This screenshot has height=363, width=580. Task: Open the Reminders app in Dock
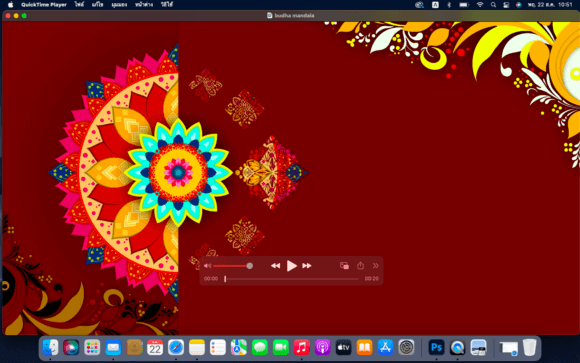[x=218, y=347]
